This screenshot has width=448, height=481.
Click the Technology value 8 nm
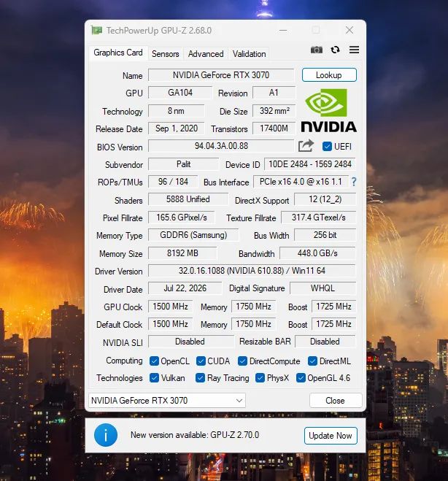point(177,111)
